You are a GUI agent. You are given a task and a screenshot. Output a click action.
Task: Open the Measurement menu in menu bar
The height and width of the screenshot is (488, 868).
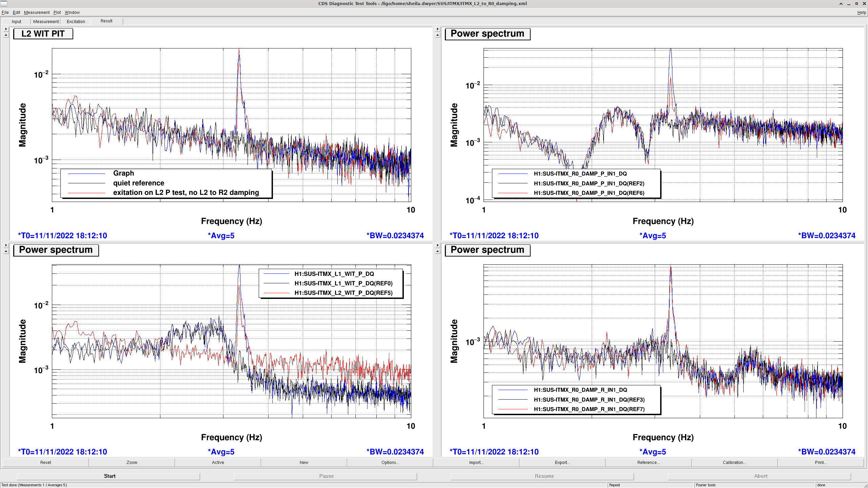[x=37, y=13]
